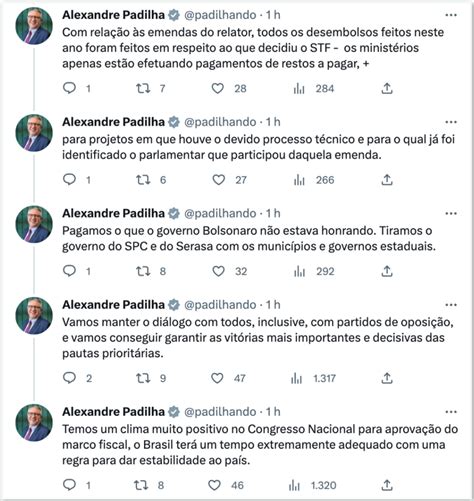
Task: Open Alexandre Padilha's name on first tweet
Action: (113, 15)
